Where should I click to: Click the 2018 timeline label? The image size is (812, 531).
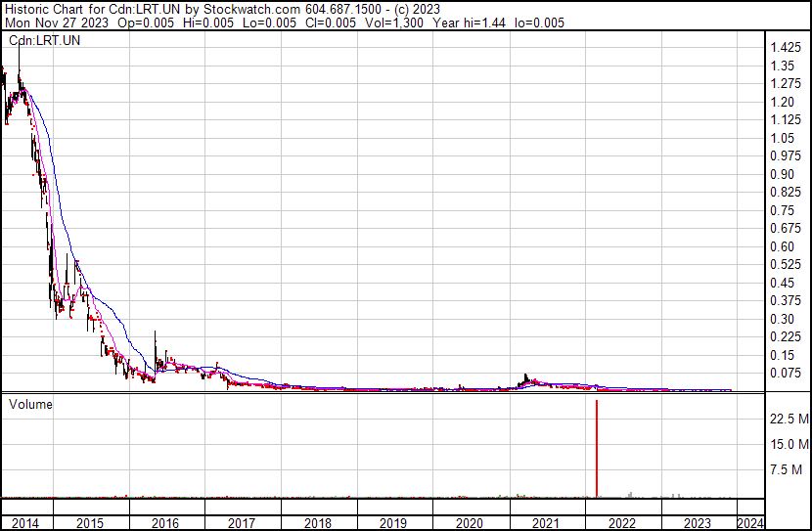pyautogui.click(x=318, y=523)
